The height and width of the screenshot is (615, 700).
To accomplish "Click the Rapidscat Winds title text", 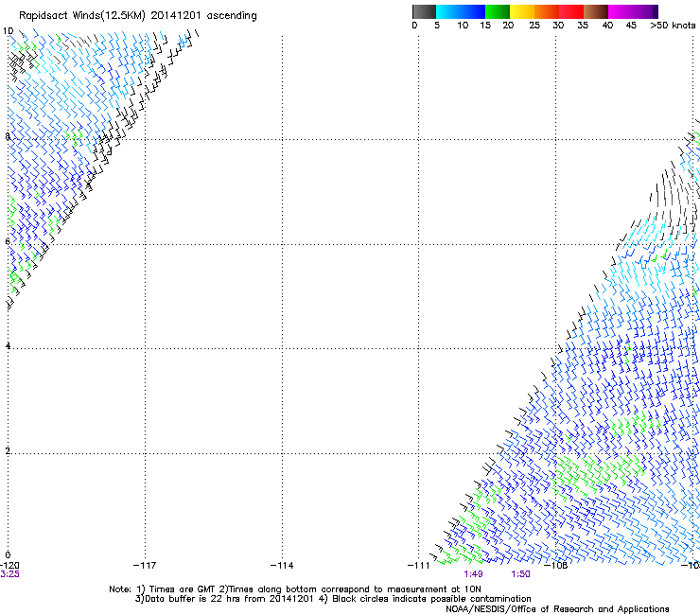I will (137, 16).
